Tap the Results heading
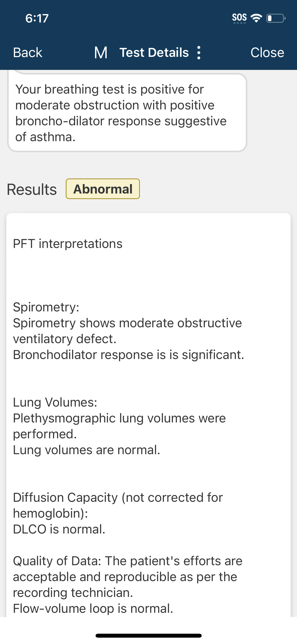Image resolution: width=297 pixels, height=644 pixels. coord(32,190)
